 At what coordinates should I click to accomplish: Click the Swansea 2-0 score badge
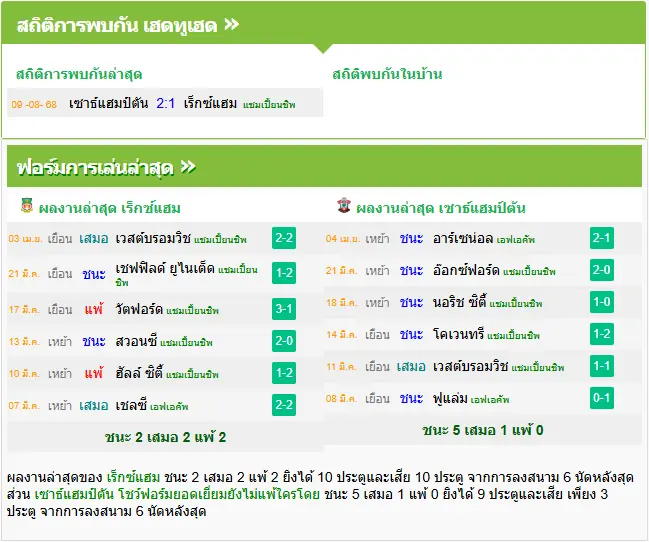[284, 341]
